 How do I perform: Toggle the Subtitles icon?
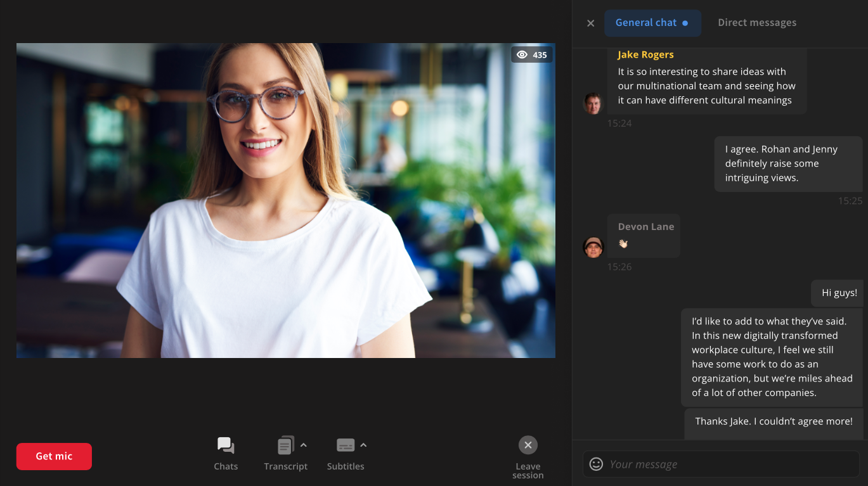coord(346,445)
